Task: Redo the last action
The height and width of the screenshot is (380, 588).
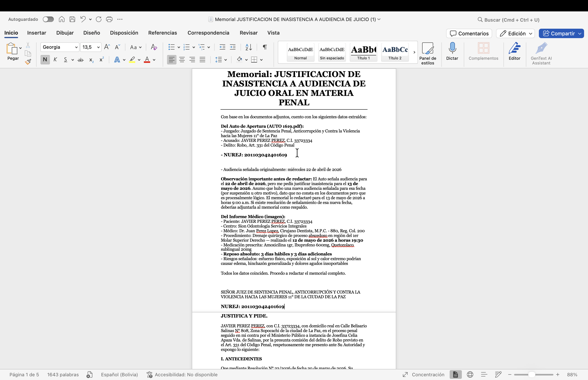Action: (99, 19)
